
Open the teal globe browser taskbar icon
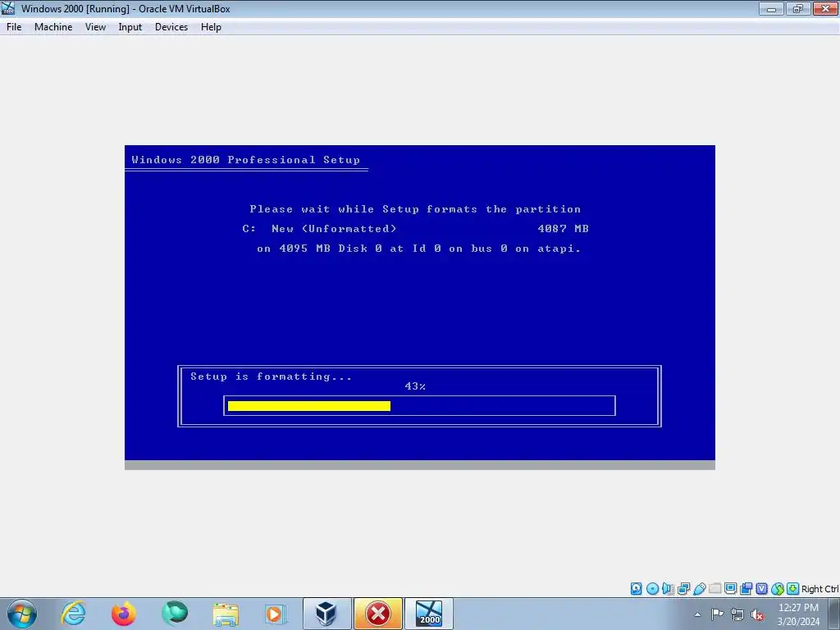pyautogui.click(x=175, y=614)
